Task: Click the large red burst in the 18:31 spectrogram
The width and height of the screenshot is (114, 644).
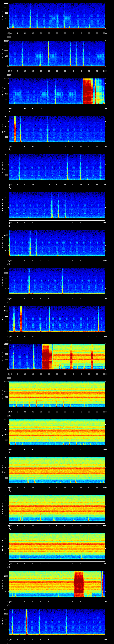Action: point(47,357)
